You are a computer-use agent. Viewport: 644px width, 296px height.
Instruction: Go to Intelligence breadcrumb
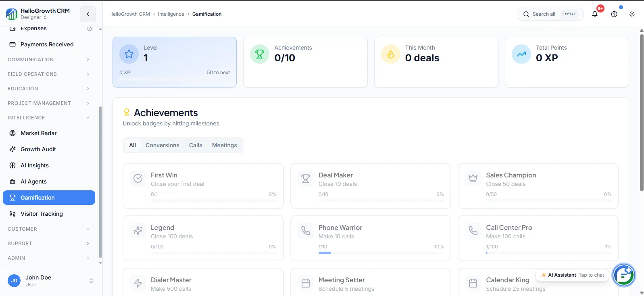click(171, 14)
